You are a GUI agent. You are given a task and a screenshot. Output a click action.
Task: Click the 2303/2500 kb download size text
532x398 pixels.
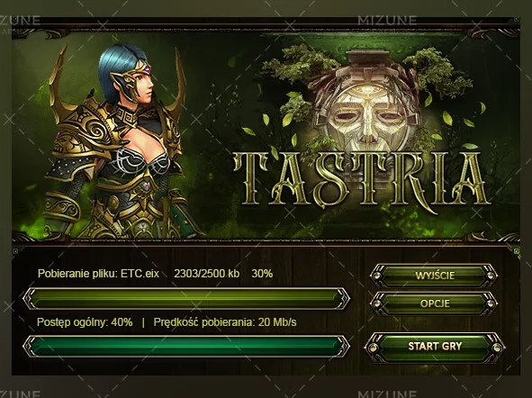click(x=207, y=274)
